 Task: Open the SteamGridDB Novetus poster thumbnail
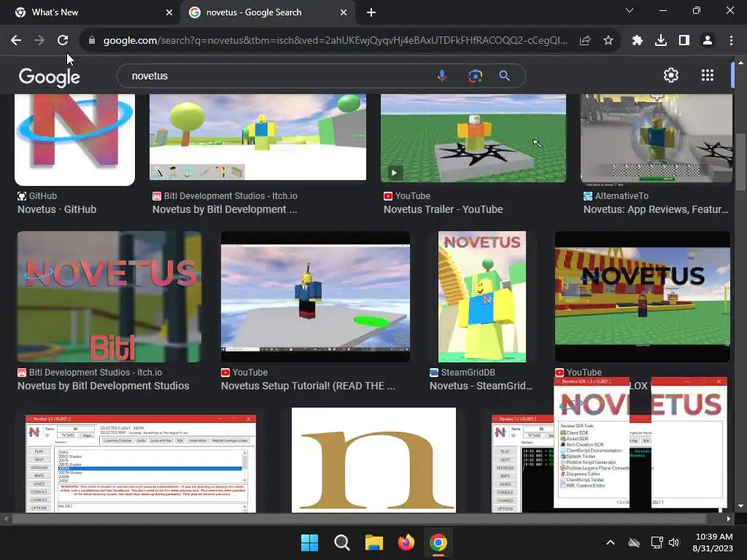click(x=482, y=297)
